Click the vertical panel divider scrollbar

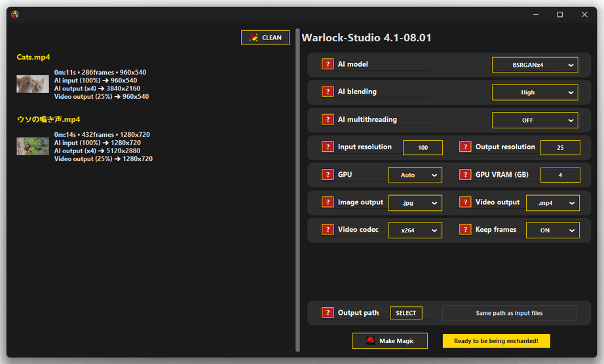coord(298,190)
